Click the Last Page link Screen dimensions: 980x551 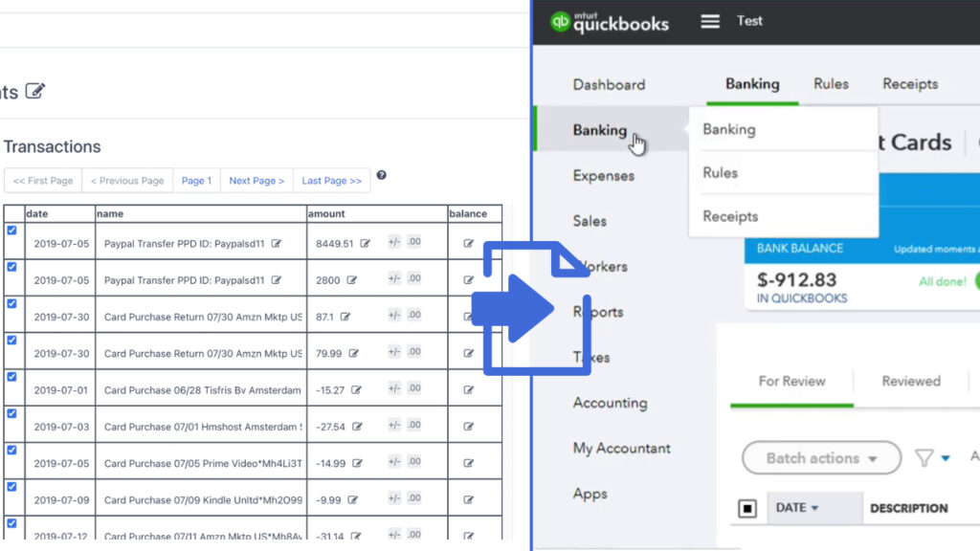click(x=331, y=180)
